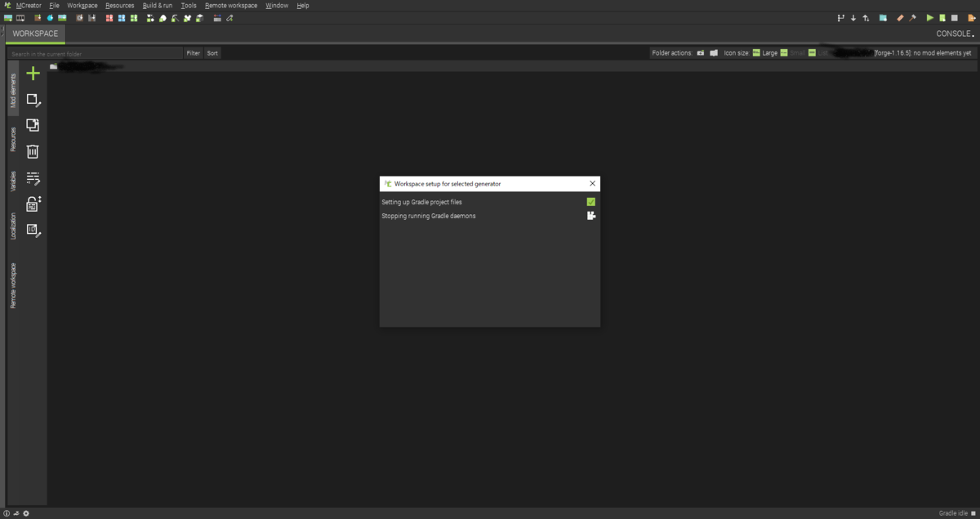The width and height of the screenshot is (980, 519).
Task: Click the remote branch setup icon
Action: pyautogui.click(x=841, y=18)
